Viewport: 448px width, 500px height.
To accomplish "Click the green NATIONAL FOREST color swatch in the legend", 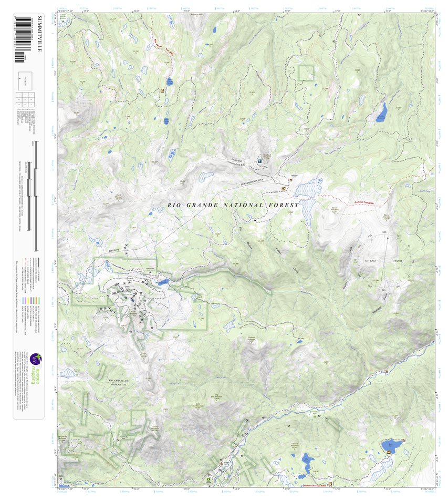I will coord(33,300).
